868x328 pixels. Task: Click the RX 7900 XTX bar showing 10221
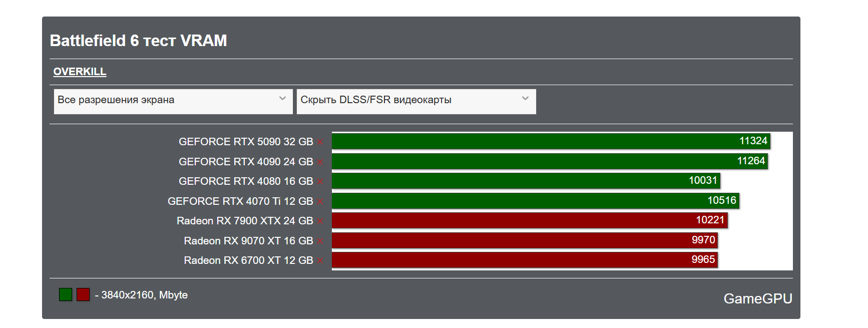530,220
